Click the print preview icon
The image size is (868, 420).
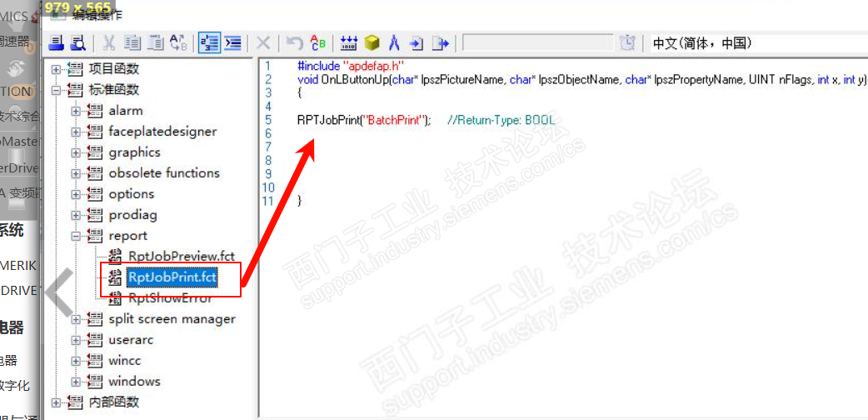78,42
